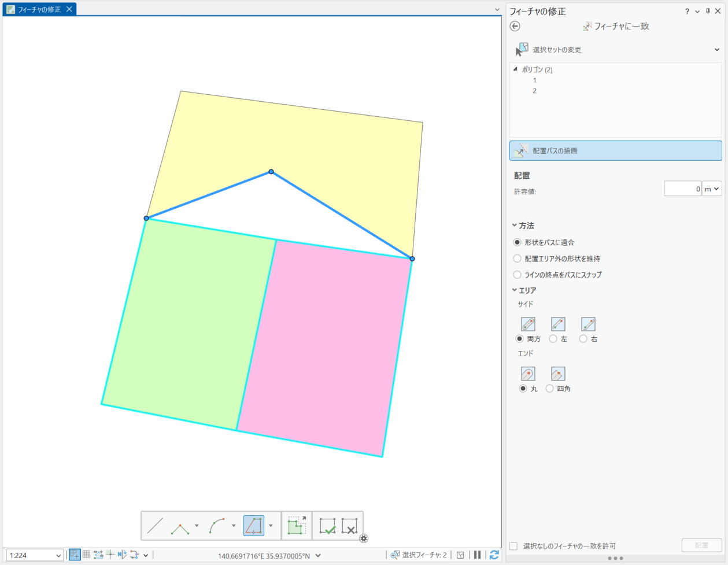Image resolution: width=728 pixels, height=565 pixels.
Task: Select 配置エリア外の形状を維持 method option
Action: pyautogui.click(x=518, y=259)
